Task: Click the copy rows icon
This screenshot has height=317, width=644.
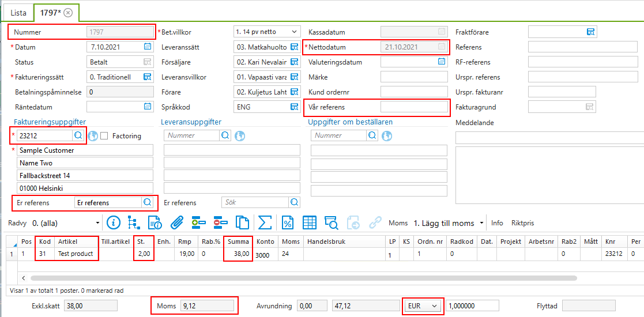Action: (242, 222)
